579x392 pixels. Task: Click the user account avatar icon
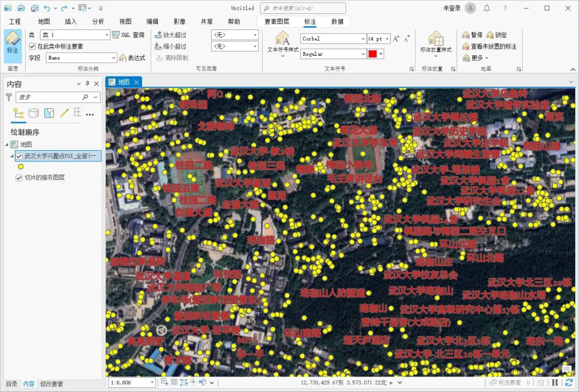coord(470,8)
